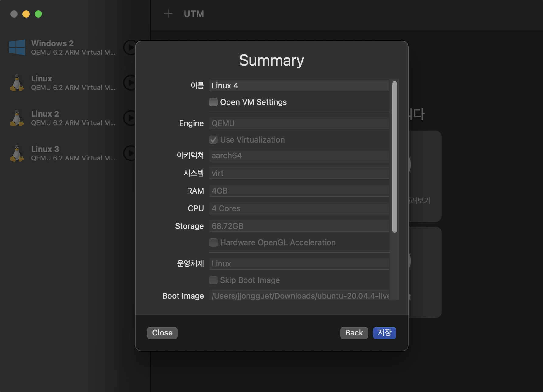Screen dimensions: 543x392
Task: Click the blue 저장 save button
Action: click(385, 333)
